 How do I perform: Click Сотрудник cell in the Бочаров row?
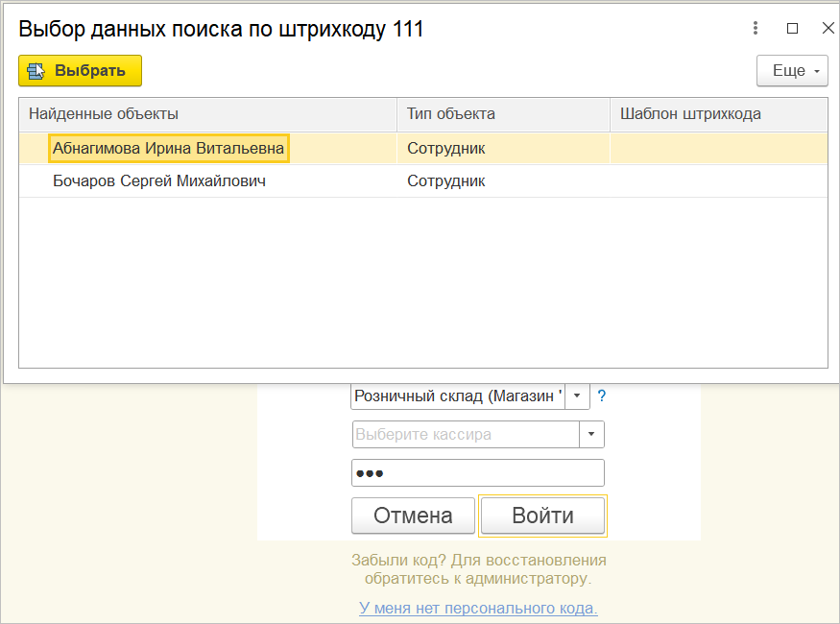[x=446, y=180]
